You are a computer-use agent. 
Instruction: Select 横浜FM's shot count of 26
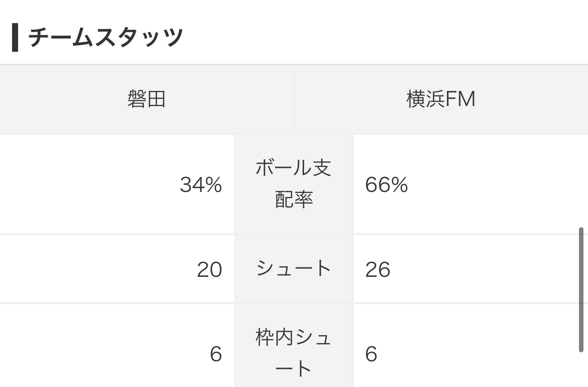pos(378,270)
